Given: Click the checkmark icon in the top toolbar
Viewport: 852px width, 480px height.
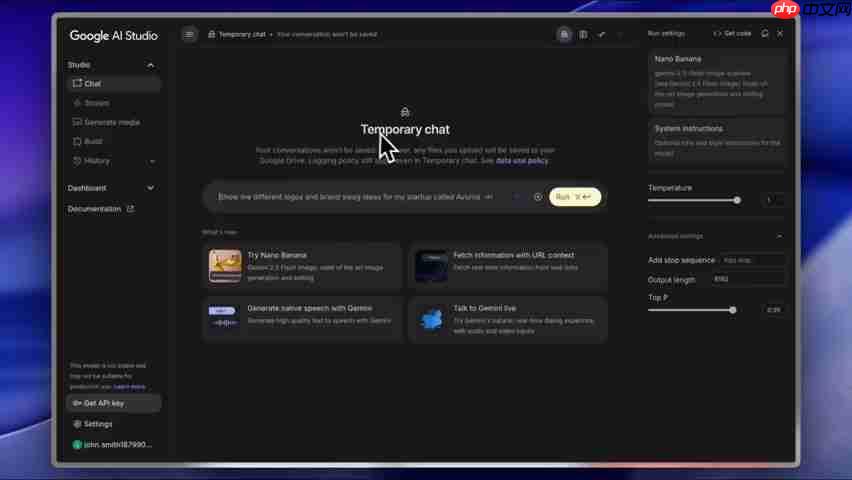Looking at the screenshot, I should [x=602, y=34].
